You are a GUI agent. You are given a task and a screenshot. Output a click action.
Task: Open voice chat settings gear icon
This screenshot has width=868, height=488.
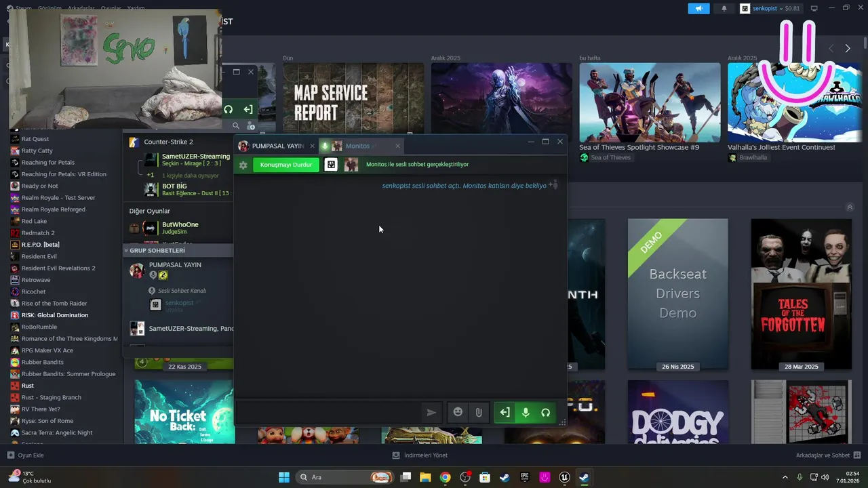click(x=243, y=165)
